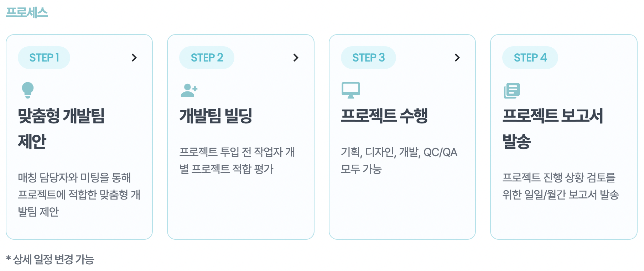Click the 프로젝트 수행 card title
The image size is (644, 271).
pyautogui.click(x=384, y=116)
